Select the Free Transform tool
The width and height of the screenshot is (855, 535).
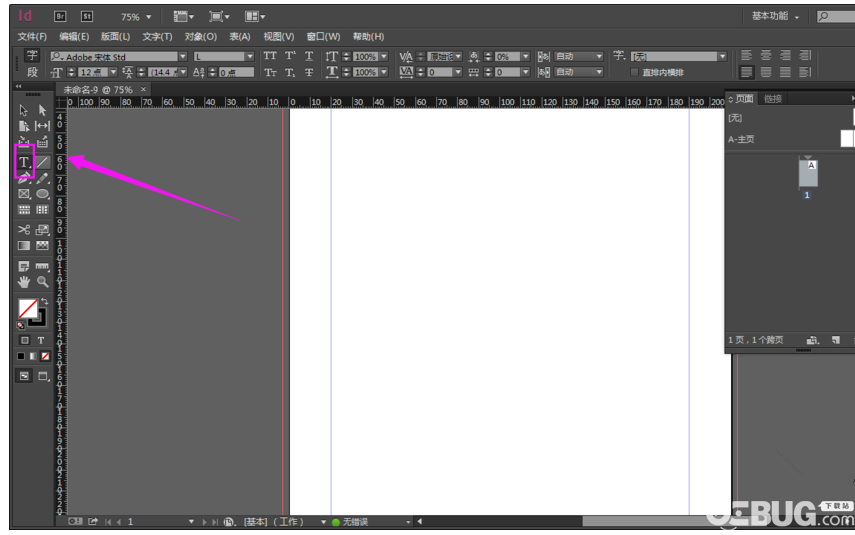pos(43,230)
